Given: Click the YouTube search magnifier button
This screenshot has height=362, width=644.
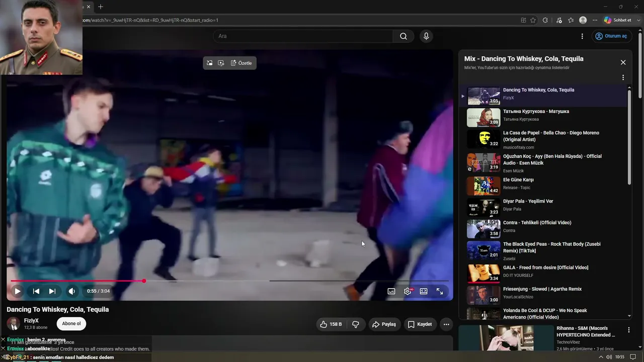Looking at the screenshot, I should click(x=404, y=36).
